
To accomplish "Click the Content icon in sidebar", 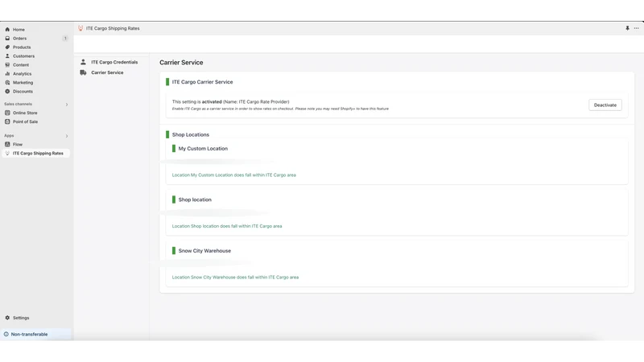I will point(7,65).
